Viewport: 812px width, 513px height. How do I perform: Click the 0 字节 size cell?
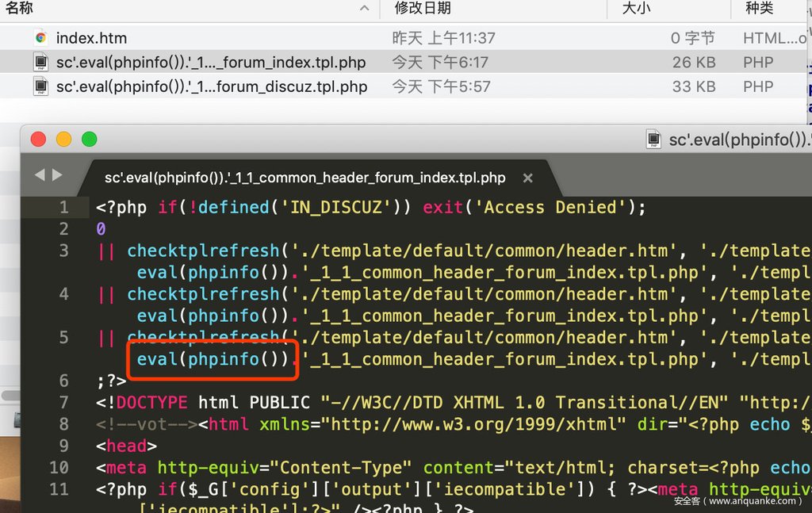click(x=692, y=38)
